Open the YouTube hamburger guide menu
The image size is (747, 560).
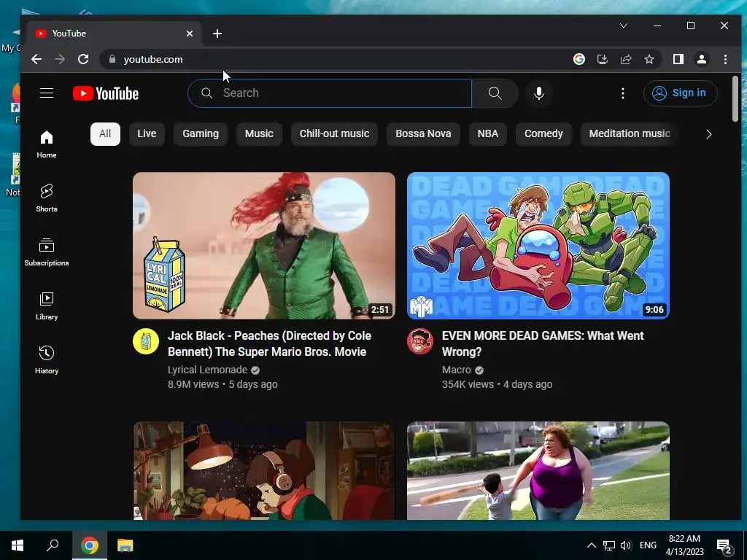tap(47, 93)
